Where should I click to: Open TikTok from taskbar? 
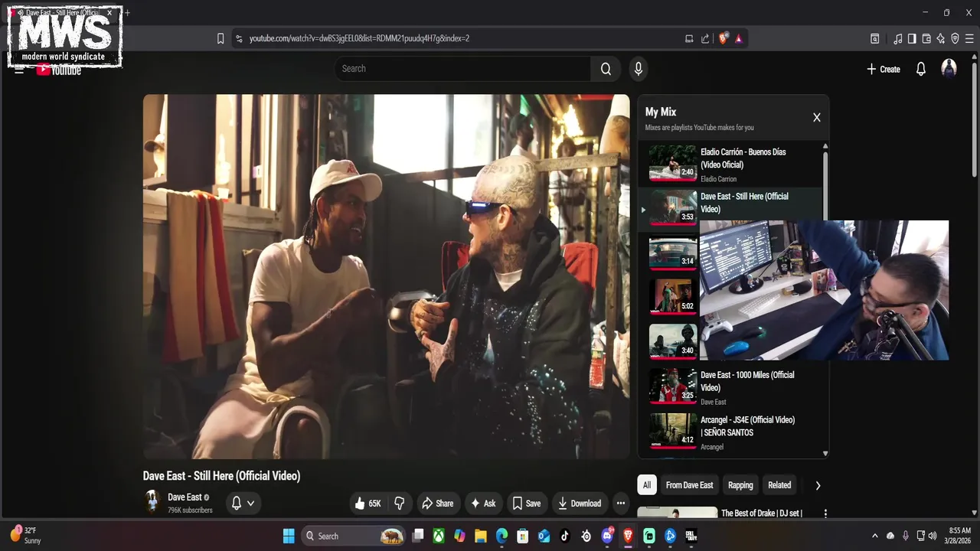565,536
